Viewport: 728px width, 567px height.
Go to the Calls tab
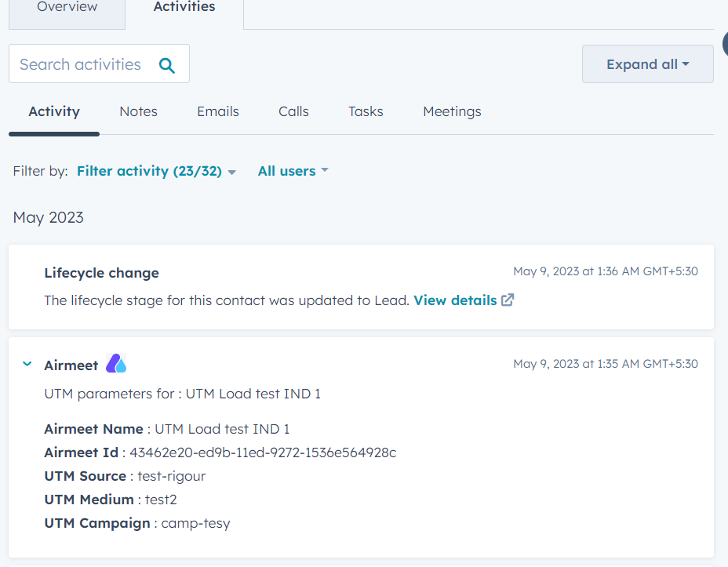[x=293, y=111]
